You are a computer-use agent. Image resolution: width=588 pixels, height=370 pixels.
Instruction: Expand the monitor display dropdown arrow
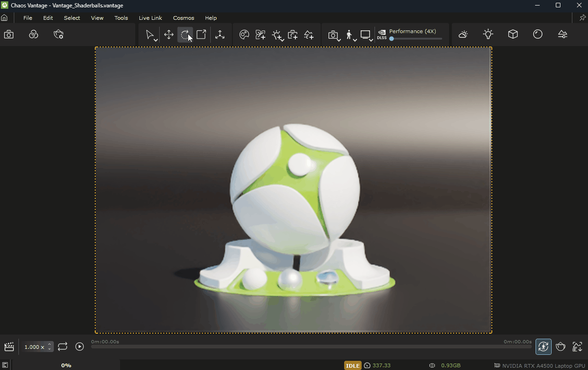coord(371,40)
